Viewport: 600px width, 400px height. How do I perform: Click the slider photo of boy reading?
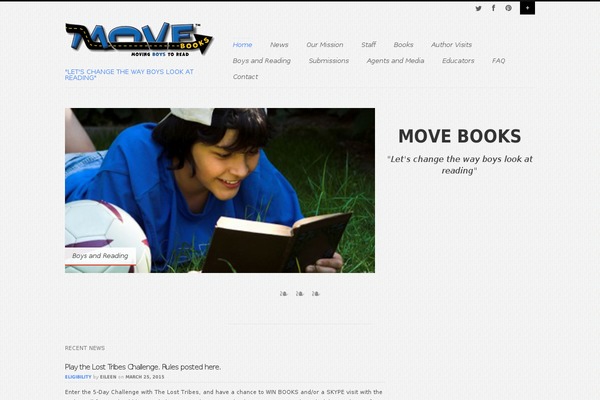pos(220,190)
